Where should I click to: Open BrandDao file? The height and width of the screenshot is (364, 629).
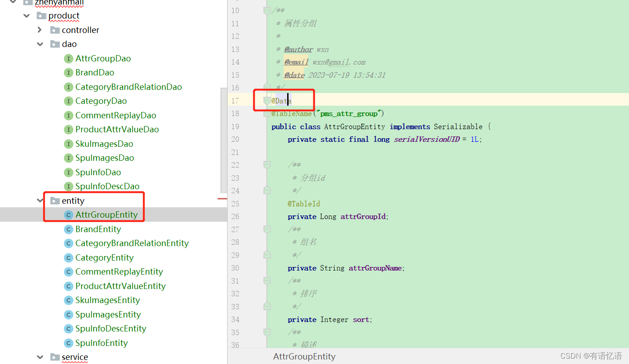pyautogui.click(x=95, y=73)
